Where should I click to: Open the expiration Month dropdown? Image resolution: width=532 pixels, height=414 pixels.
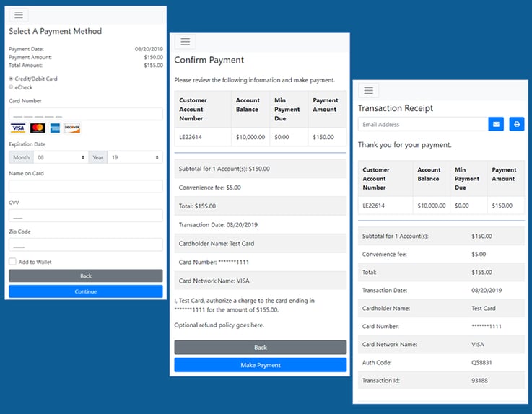61,157
